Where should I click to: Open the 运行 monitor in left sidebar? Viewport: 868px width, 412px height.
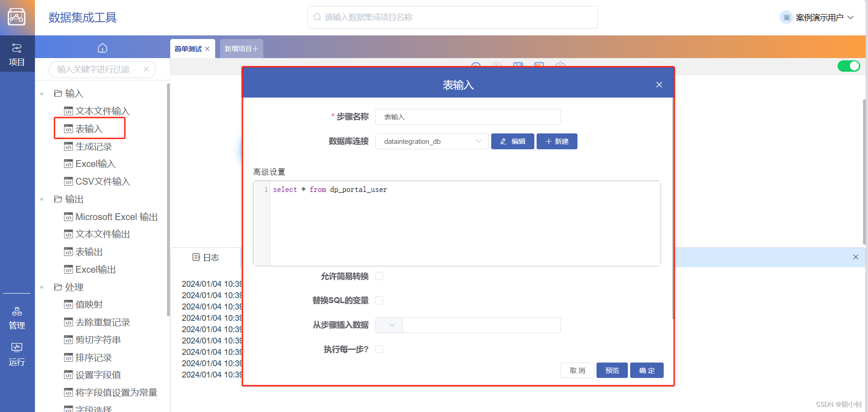pos(17,354)
